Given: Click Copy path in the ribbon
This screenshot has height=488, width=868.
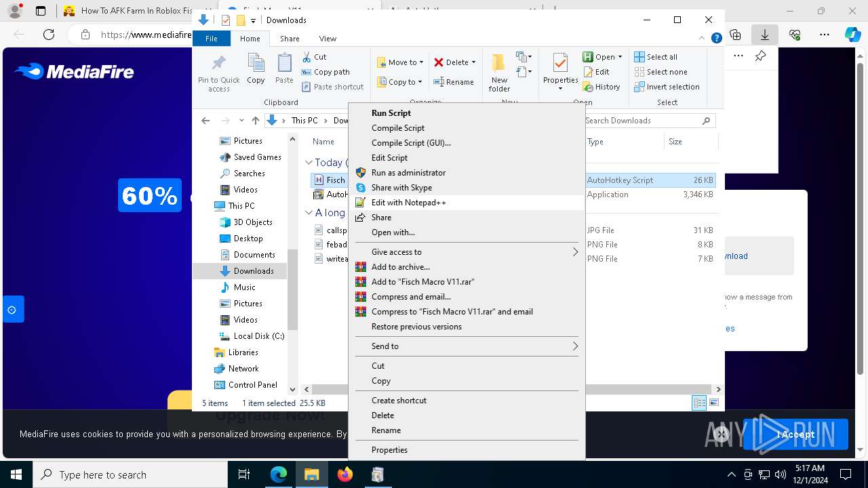Looking at the screenshot, I should point(325,72).
